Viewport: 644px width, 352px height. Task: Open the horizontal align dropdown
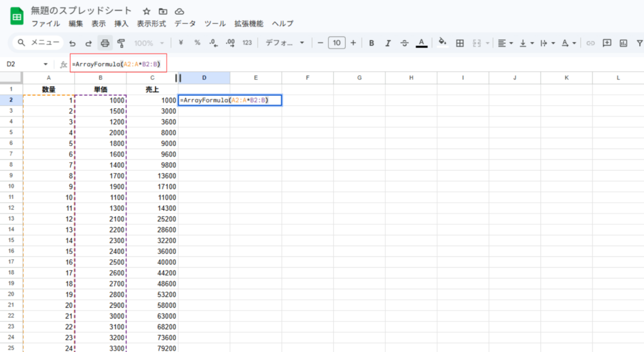pos(504,43)
